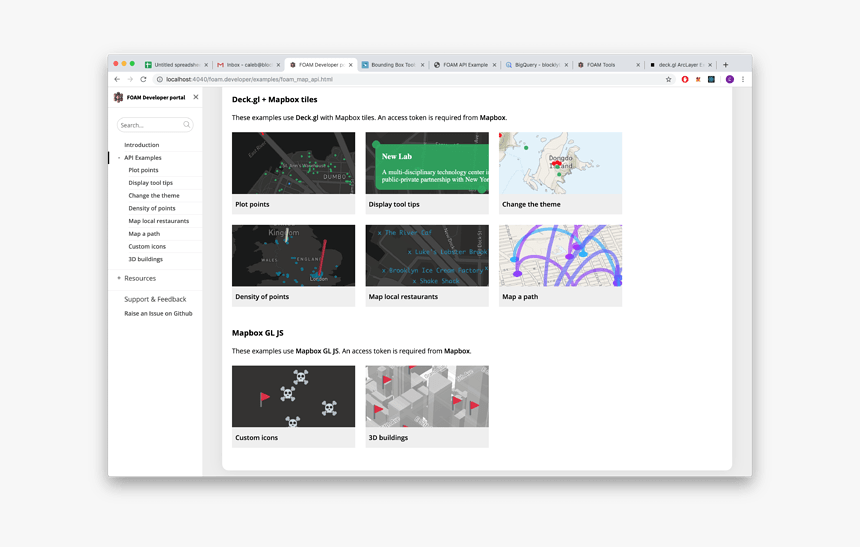Viewport: 860px width, 547px height.
Task: Open Display tool tips in the sidebar
Action: [150, 183]
